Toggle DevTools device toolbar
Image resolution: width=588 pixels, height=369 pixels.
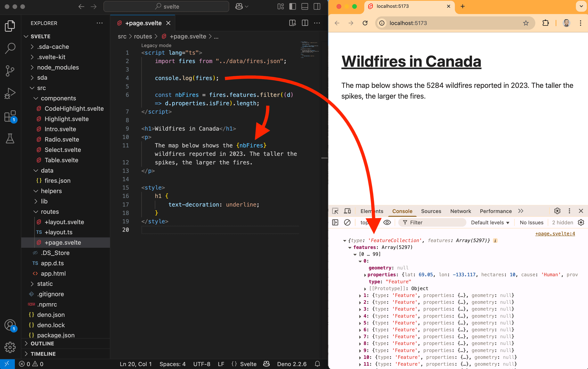click(x=347, y=211)
